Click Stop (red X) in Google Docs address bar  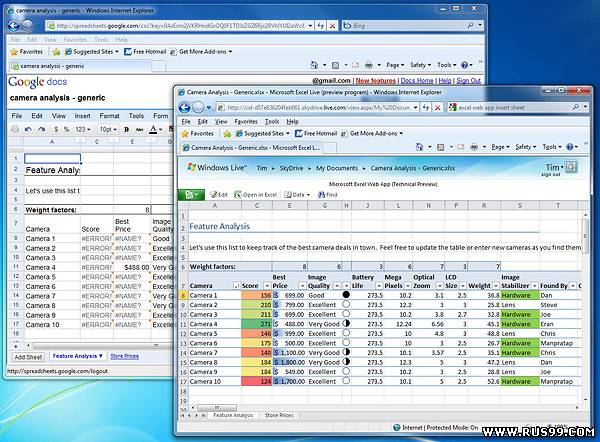(x=333, y=26)
